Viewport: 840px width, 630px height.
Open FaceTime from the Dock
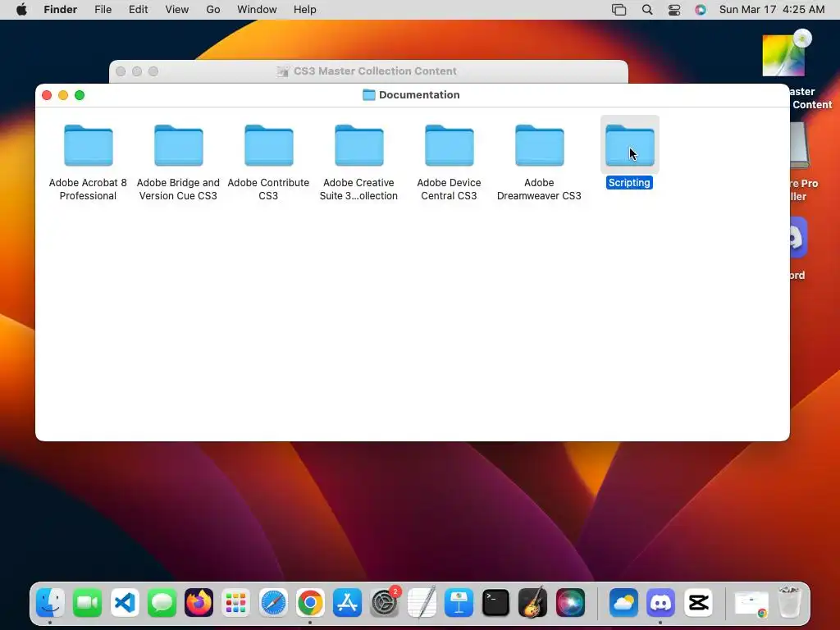(x=88, y=603)
